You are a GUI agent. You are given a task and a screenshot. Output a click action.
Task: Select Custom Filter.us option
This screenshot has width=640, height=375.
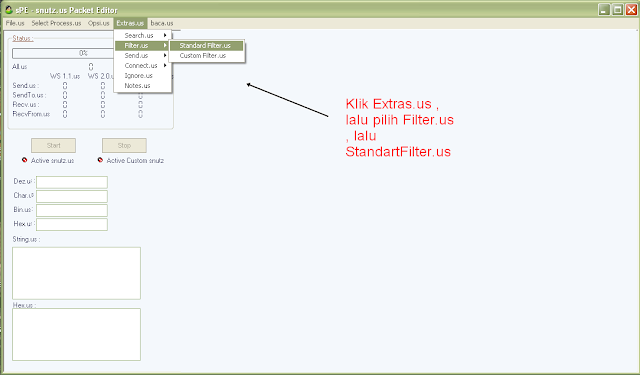pos(207,55)
